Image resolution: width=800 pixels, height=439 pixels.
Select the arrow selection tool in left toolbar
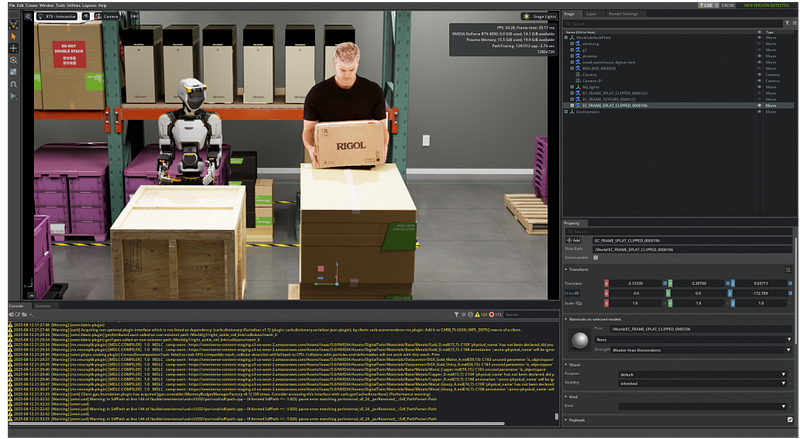tap(14, 36)
